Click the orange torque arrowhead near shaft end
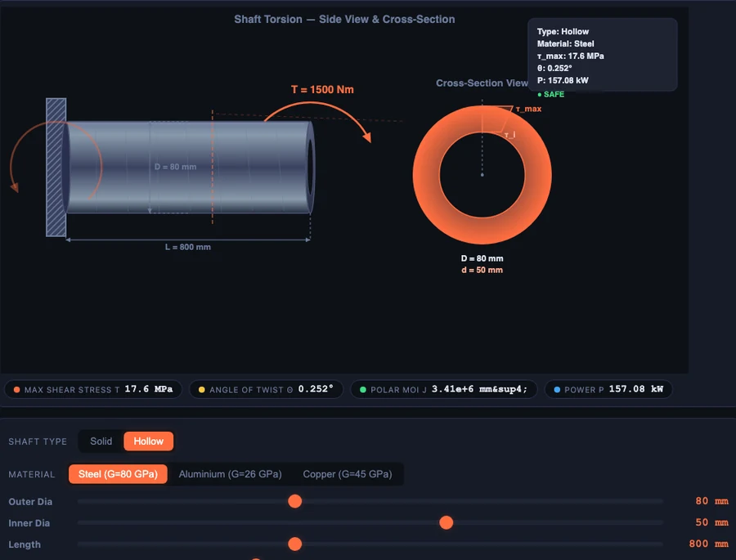The width and height of the screenshot is (736, 560). 367,137
